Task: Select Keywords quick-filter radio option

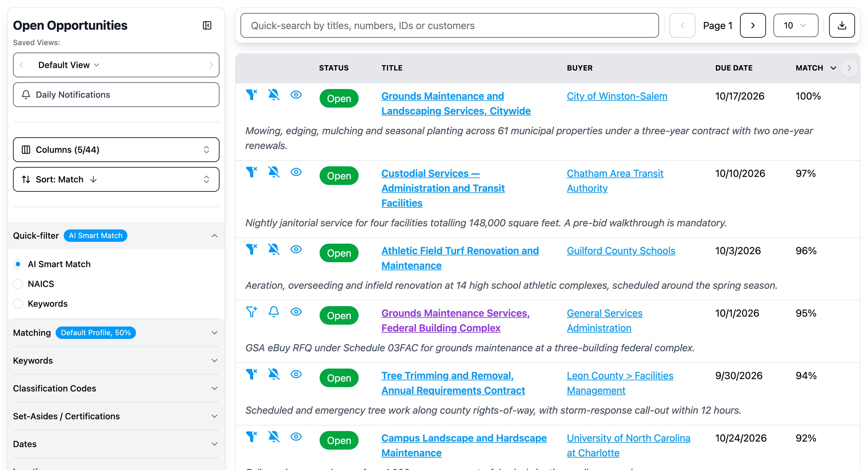Action: [18, 304]
